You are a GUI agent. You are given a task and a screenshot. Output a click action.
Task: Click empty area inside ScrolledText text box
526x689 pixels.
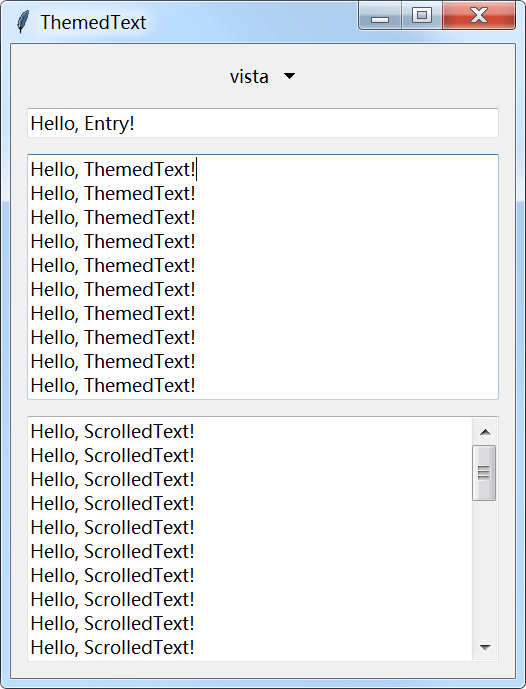(x=334, y=540)
